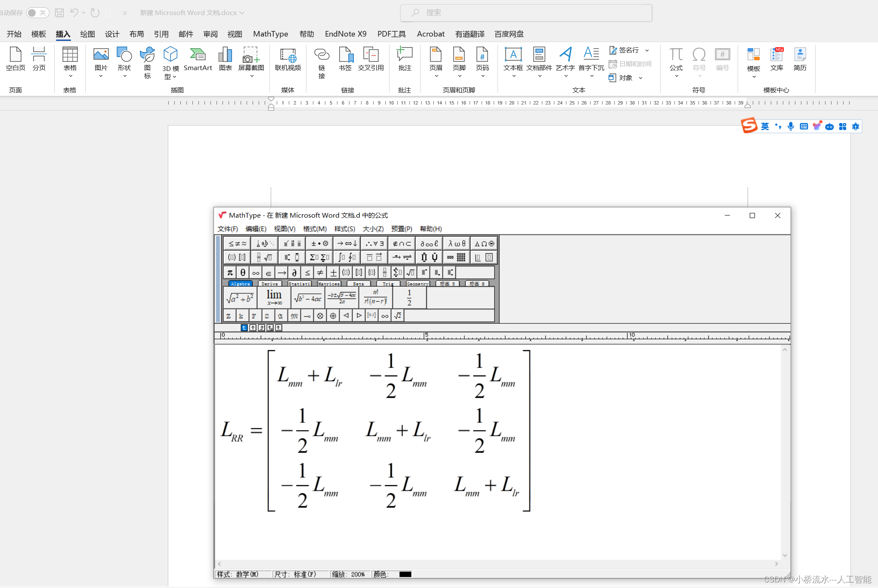Screen dimensions: 878x588
Task: Open the matrix templates palette
Action: point(457,257)
